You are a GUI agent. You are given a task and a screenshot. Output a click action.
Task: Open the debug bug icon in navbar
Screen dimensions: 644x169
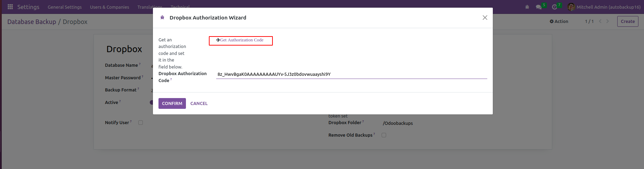(x=527, y=7)
